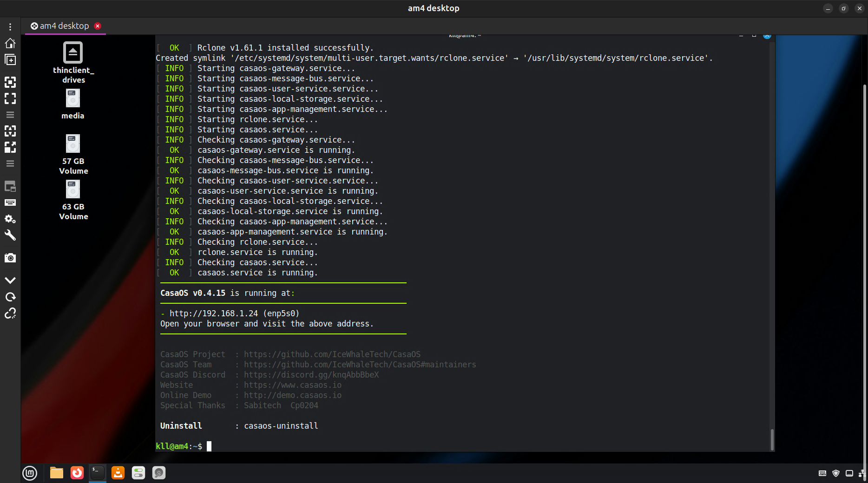Viewport: 868px width, 483px height.
Task: Launch VLC from the remote taskbar
Action: pyautogui.click(x=118, y=473)
